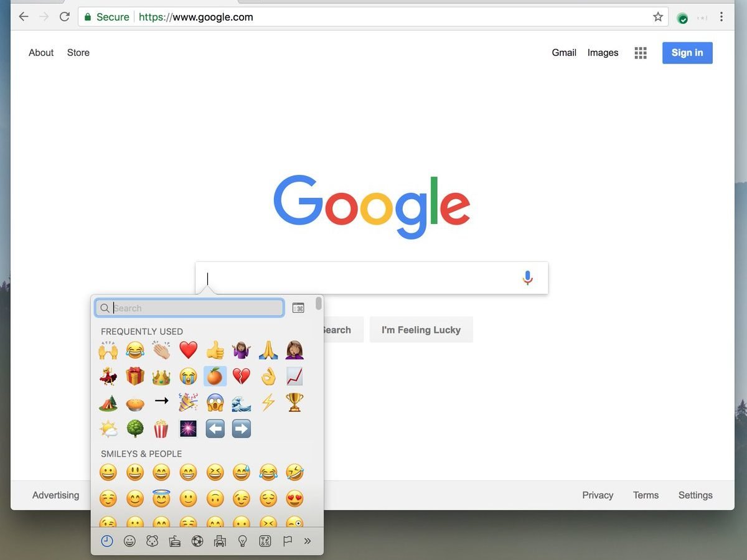Insert the water wave emoji
The image size is (747, 560).
(x=241, y=403)
